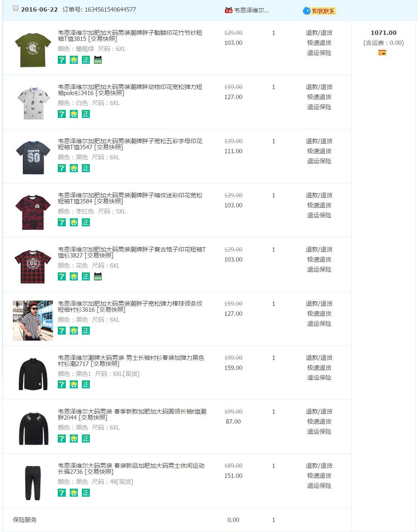Viewport: 418px width, 532px height.
Task: Click the card payment icon under the 1071.00 total
Action: pos(382,53)
